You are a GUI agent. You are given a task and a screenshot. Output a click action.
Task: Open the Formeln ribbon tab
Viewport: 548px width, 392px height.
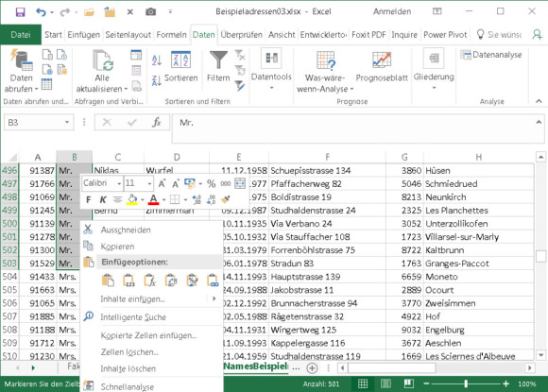coord(171,35)
